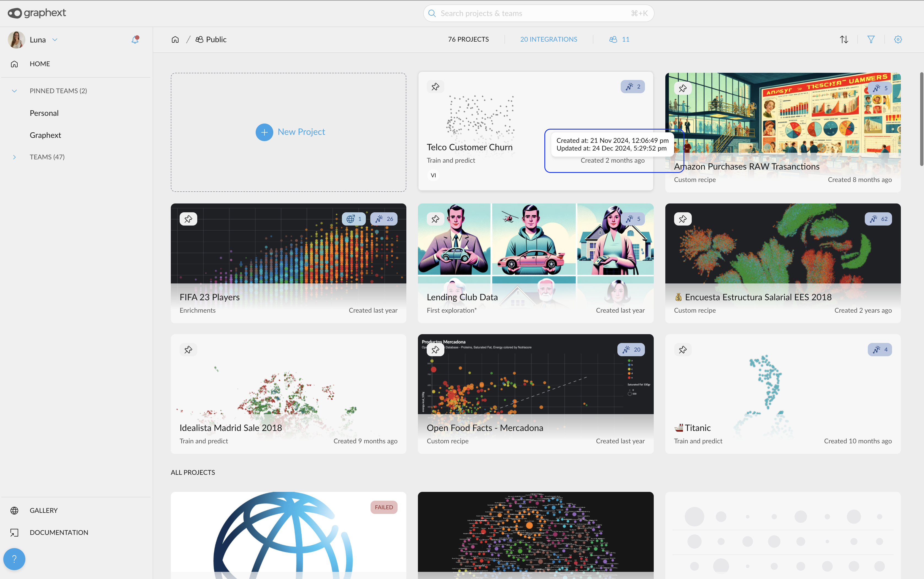
Task: Click 'Created 8 months ago' on Amazon card
Action: point(860,180)
